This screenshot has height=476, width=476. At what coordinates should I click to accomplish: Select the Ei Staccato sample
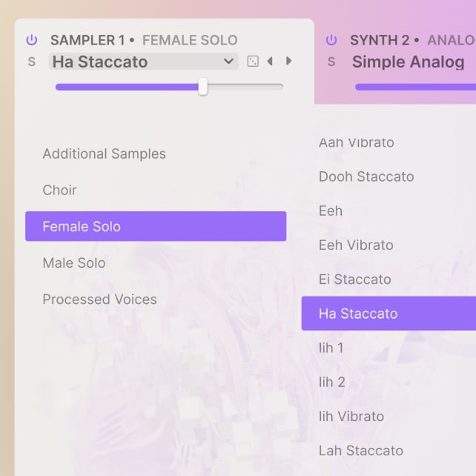click(x=354, y=280)
